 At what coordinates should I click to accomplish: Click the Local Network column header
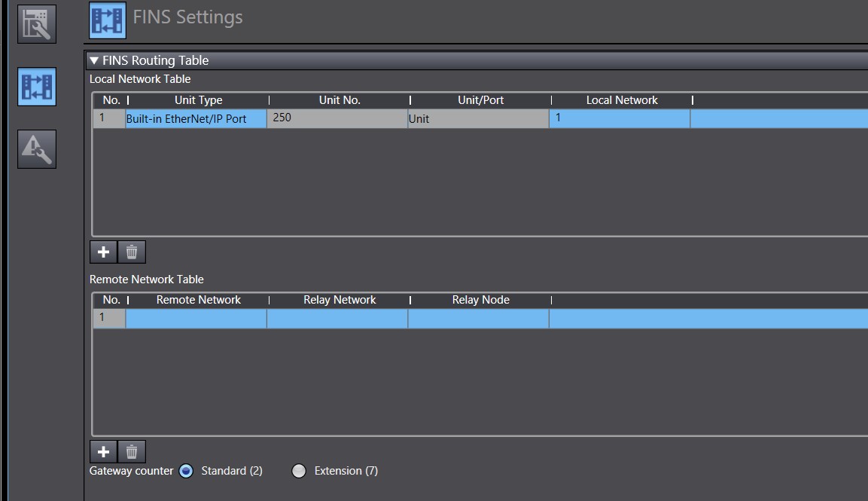coord(622,100)
